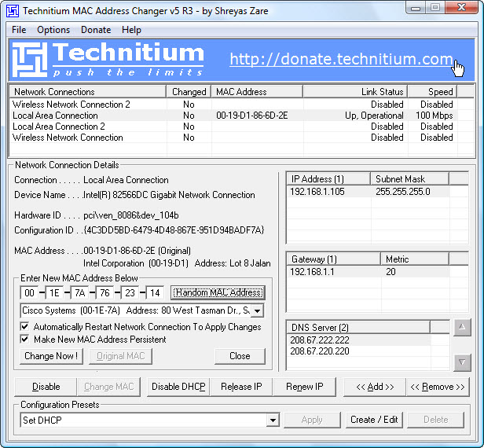Open the Donate menu
The image size is (484, 448).
pos(96,30)
